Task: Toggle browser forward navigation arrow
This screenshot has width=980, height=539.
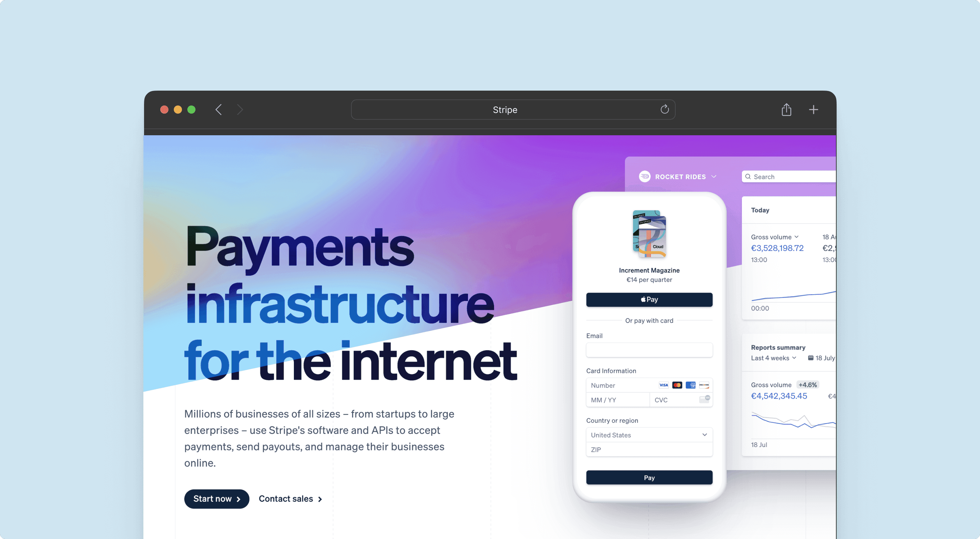Action: point(240,109)
